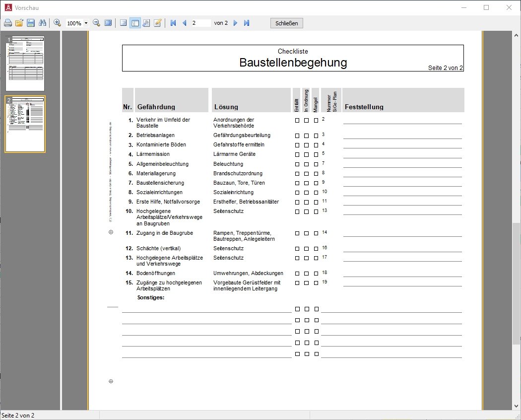This screenshot has height=420, width=521.
Task: Go to the first page
Action: click(x=173, y=23)
